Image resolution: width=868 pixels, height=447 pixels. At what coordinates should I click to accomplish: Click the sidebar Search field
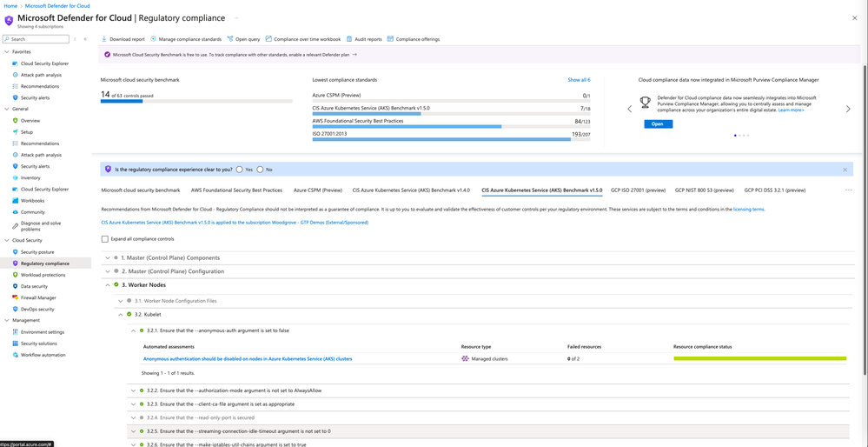36,39
